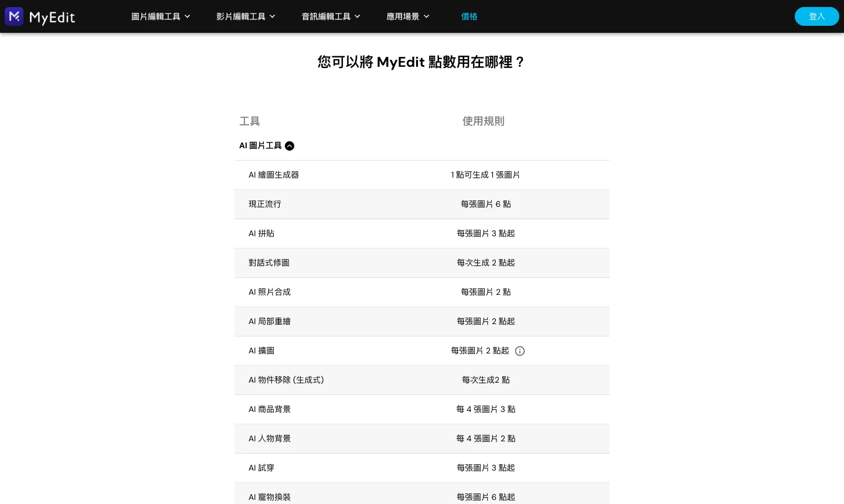The height and width of the screenshot is (504, 844).
Task: Click the MyEdit logo icon
Action: pyautogui.click(x=14, y=16)
